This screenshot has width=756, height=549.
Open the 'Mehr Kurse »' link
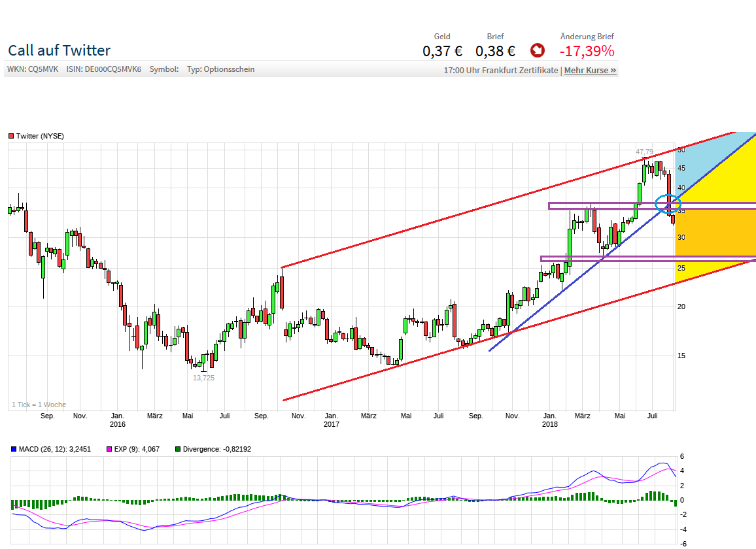click(x=590, y=71)
